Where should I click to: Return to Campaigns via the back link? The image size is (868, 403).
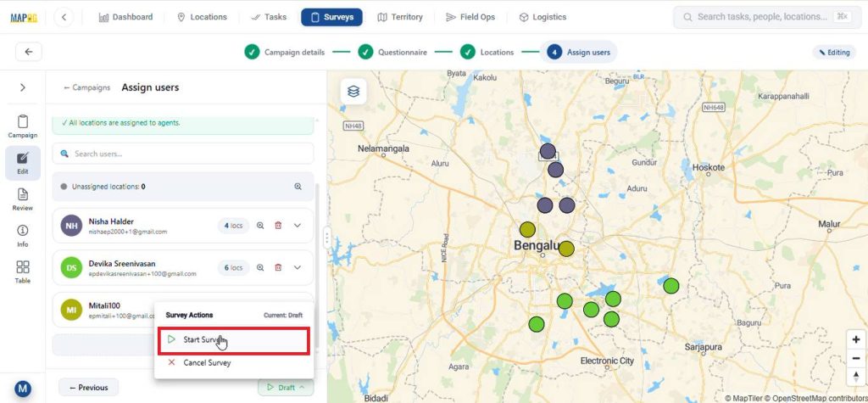(x=87, y=87)
